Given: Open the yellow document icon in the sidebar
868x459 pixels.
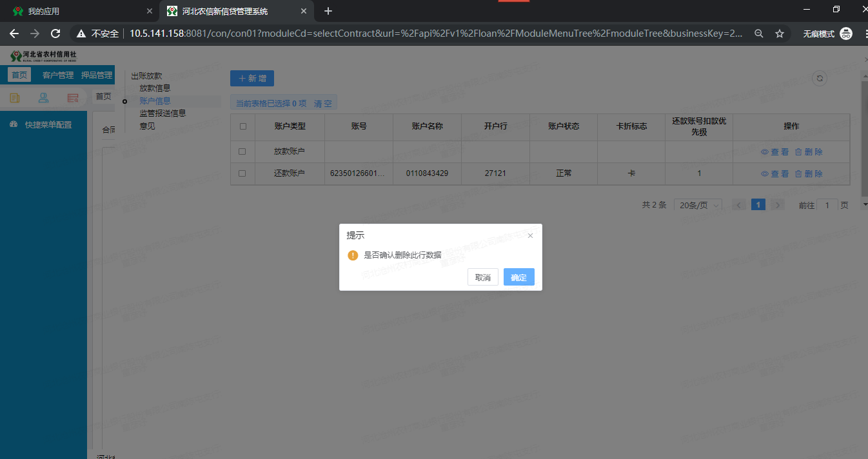Looking at the screenshot, I should [14, 97].
